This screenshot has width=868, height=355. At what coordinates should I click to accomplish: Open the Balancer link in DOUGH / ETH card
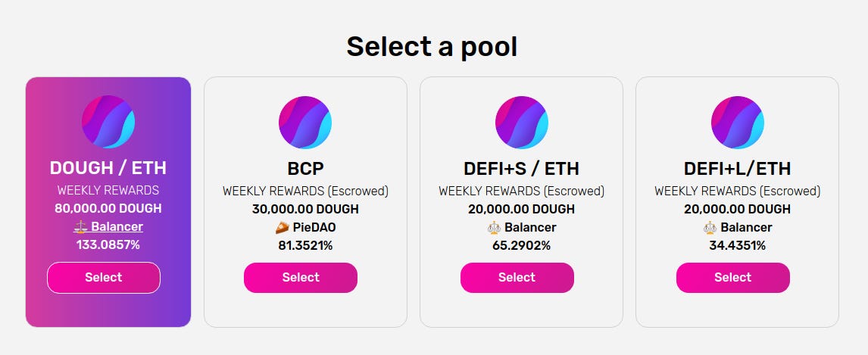(117, 227)
